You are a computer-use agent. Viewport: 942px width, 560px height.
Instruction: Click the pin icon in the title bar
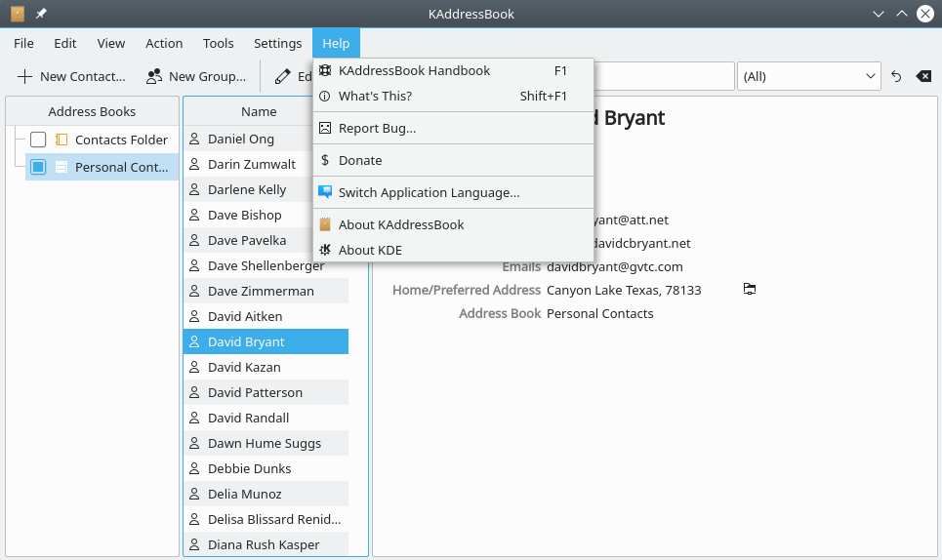[41, 14]
